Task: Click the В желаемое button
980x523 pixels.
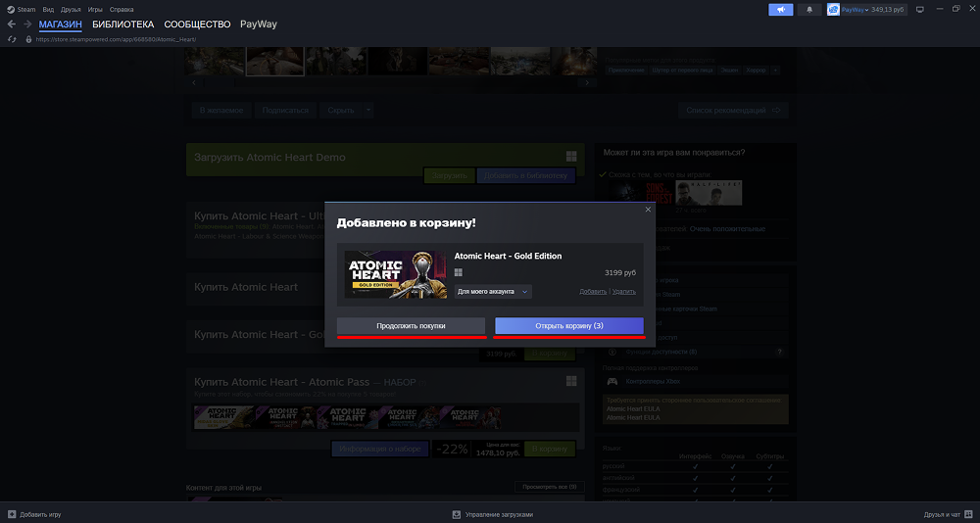Action: (x=221, y=110)
